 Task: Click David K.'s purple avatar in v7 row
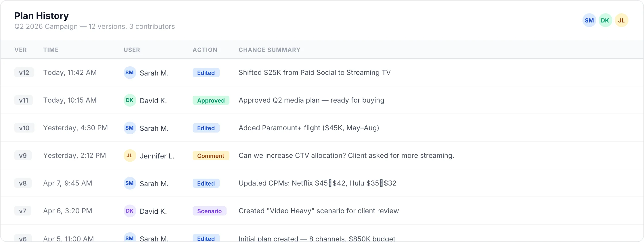[x=130, y=211]
